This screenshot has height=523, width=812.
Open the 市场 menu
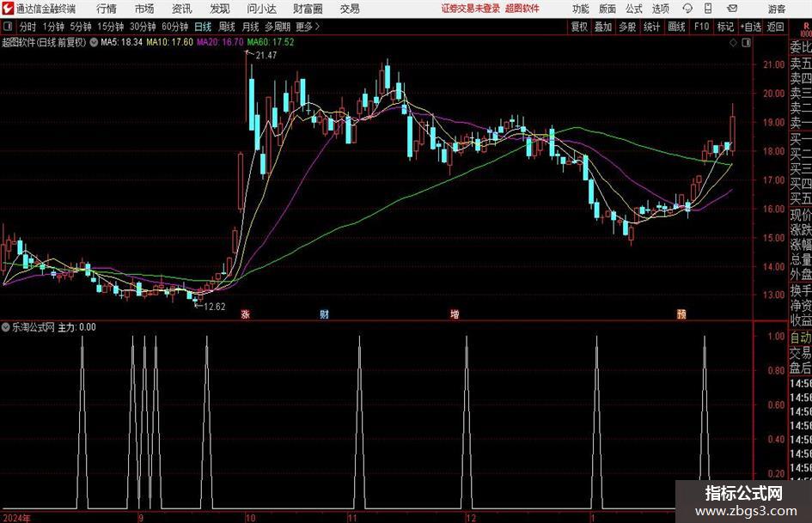click(x=144, y=9)
